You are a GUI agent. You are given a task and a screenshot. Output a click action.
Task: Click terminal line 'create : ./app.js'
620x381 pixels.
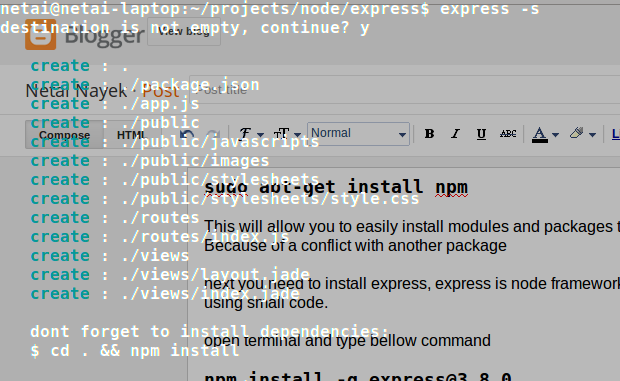(x=115, y=104)
